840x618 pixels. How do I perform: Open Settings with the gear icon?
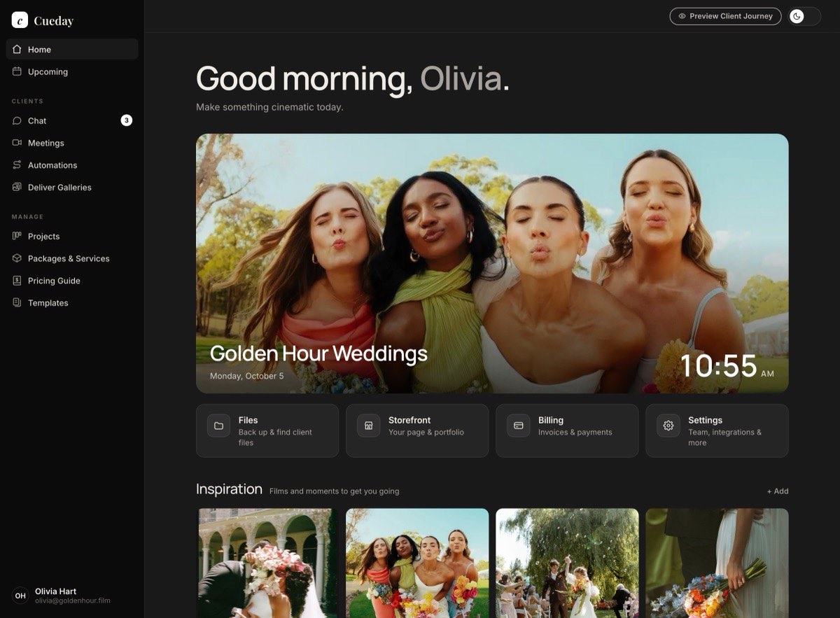[668, 426]
